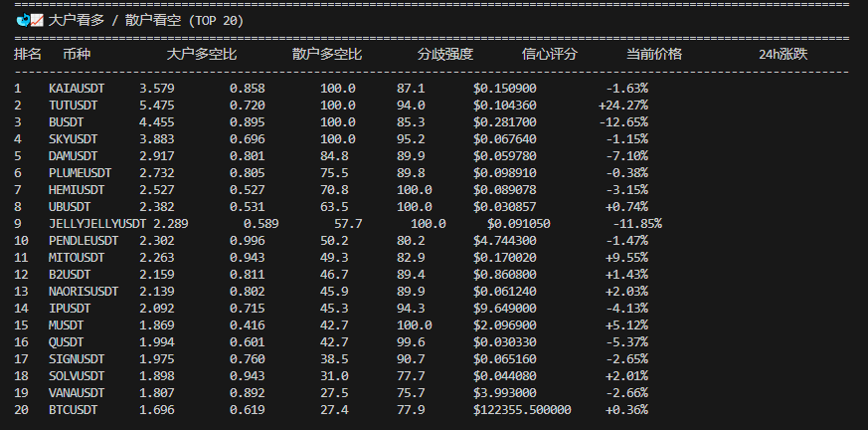This screenshot has height=430, width=868.
Task: Click the BUSDT -12.65% change value
Action: point(623,122)
